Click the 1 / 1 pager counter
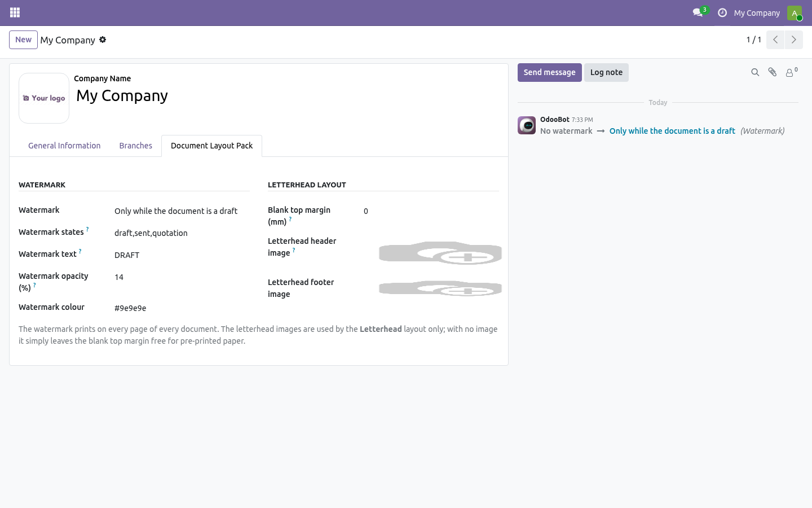Viewport: 812px width, 508px height. [x=754, y=40]
